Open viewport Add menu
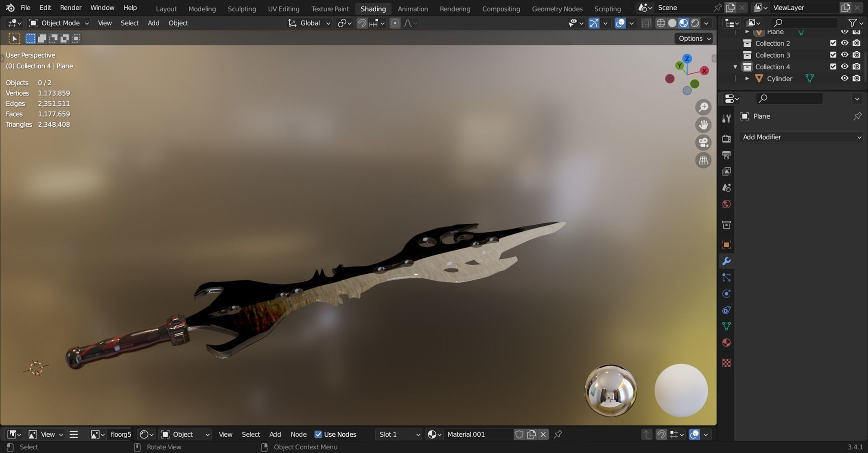868x453 pixels. (x=153, y=23)
